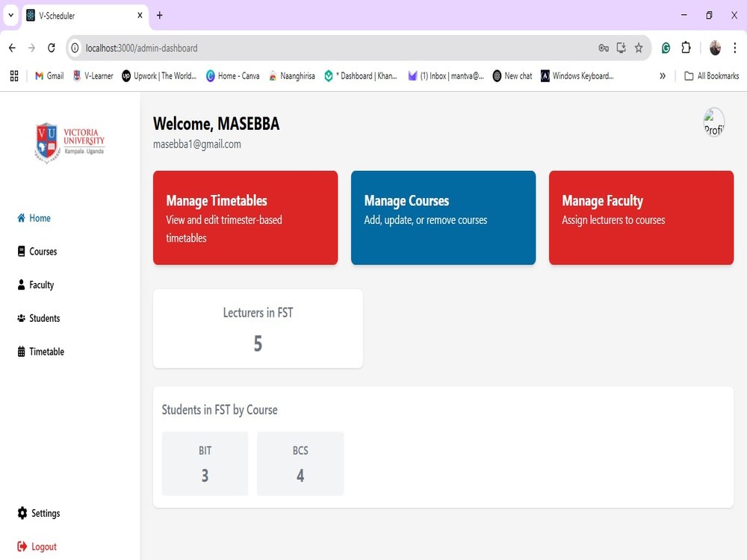Open the Home sidebar menu item
The image size is (747, 560).
point(34,218)
